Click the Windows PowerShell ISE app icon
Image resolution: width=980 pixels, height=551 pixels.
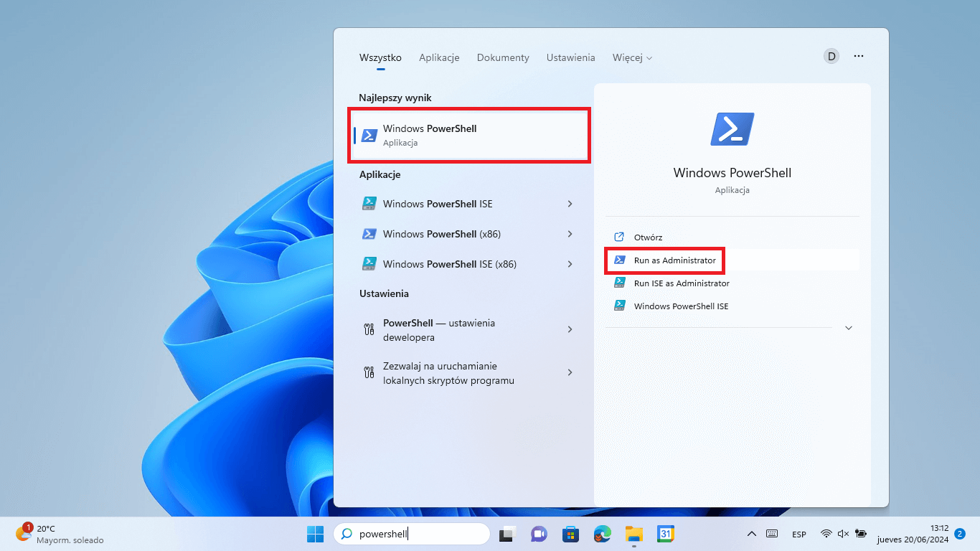coord(369,204)
